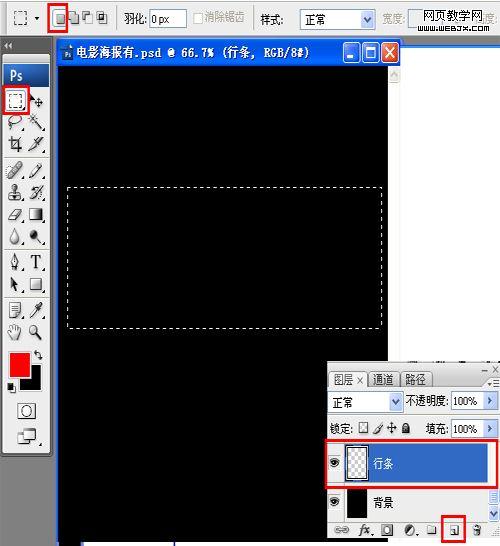Select the Pen tool
Screen dimensions: 500x546
[x=15, y=262]
